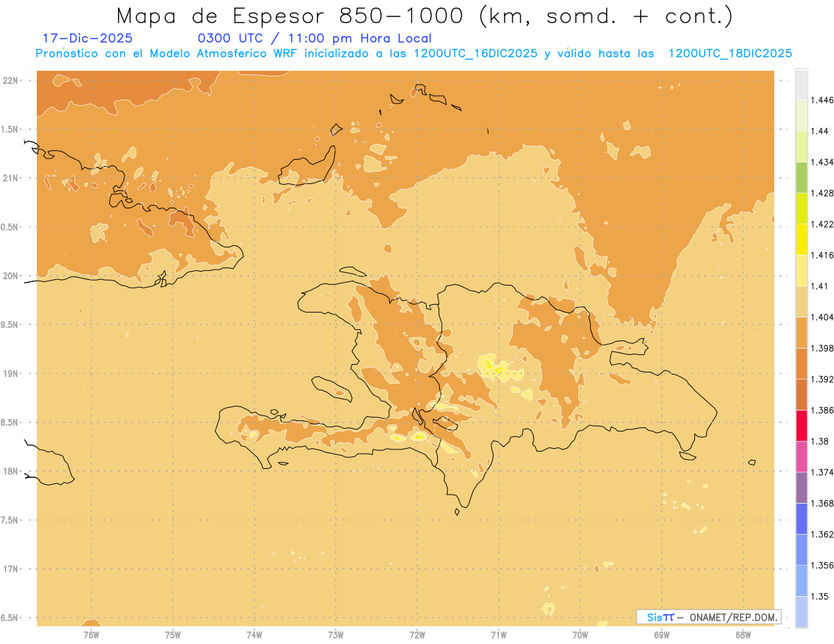Screen dimensions: 834x644
Task: Click the green swatch in the color legend
Action: pos(801,177)
